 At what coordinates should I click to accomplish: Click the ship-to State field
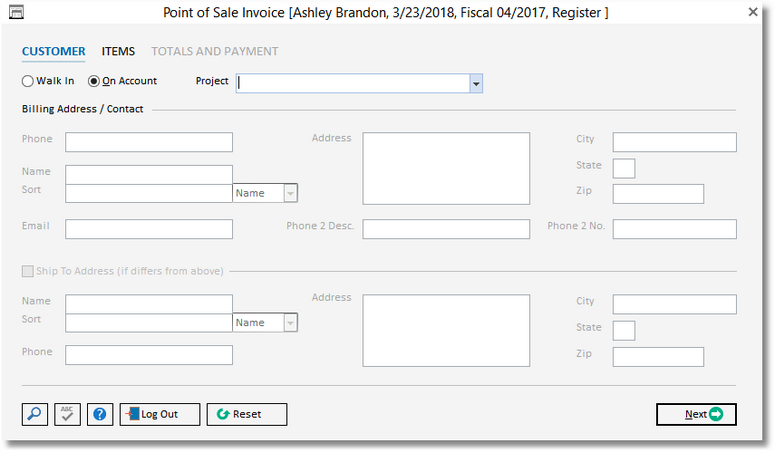624,330
